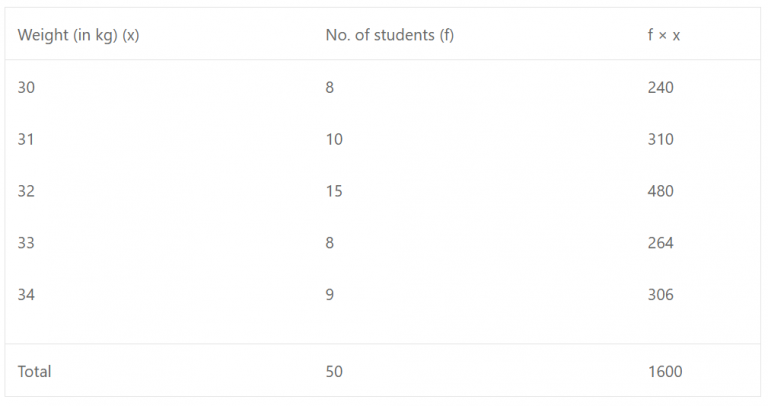Select the product value 264
The width and height of the screenshot is (768, 406).
661,243
